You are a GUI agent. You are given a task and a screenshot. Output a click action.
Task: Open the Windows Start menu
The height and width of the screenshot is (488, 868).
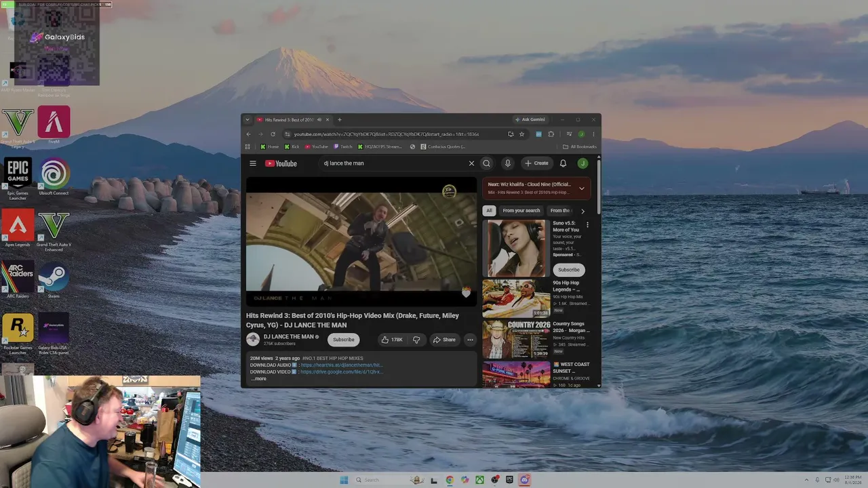pyautogui.click(x=344, y=480)
